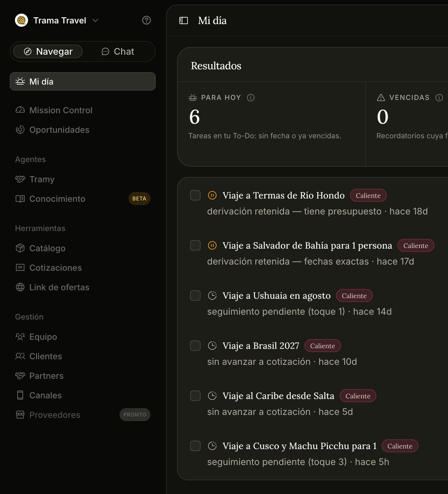
Task: Open task Viaje a Brasil 2027
Action: pos(261,346)
